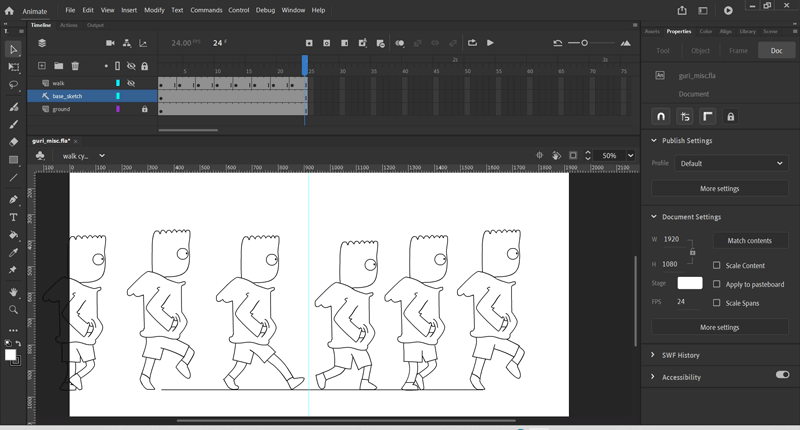
Task: Collapse the Document Settings section
Action: point(654,216)
